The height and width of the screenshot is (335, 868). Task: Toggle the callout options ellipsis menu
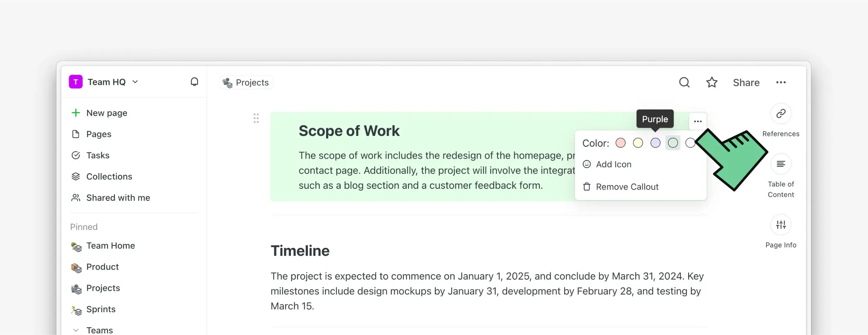698,121
